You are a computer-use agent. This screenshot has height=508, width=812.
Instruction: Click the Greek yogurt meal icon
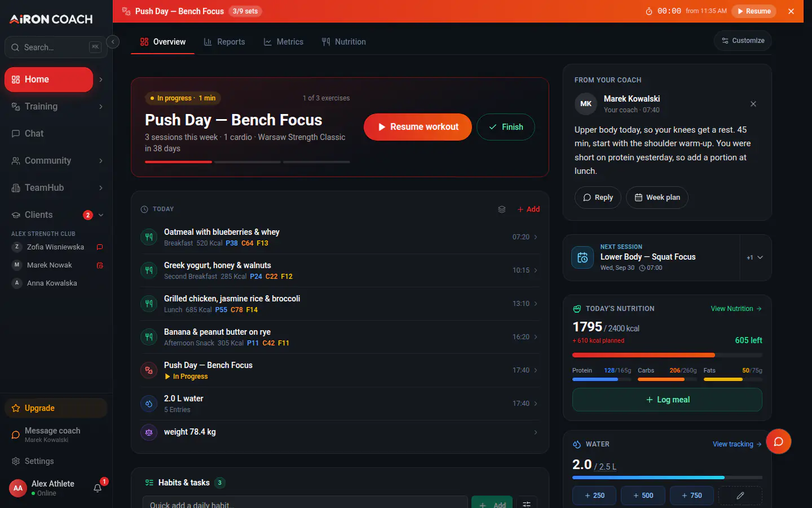pyautogui.click(x=149, y=270)
